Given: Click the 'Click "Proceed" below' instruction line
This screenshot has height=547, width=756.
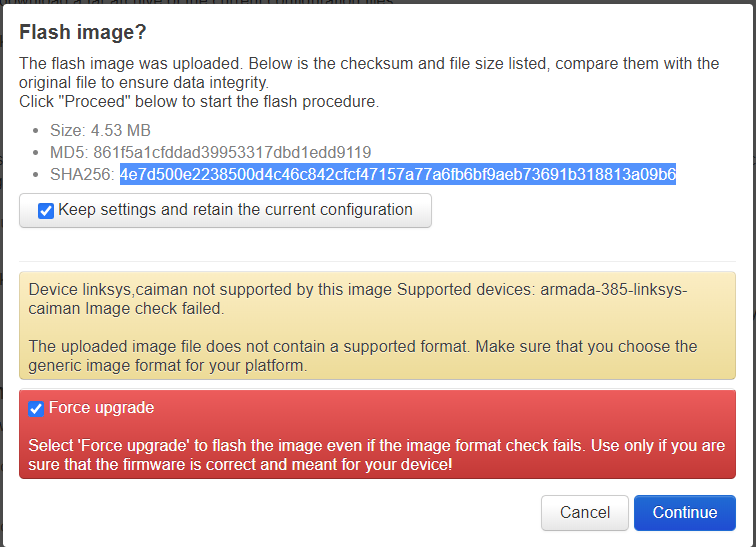Looking at the screenshot, I should click(x=199, y=102).
